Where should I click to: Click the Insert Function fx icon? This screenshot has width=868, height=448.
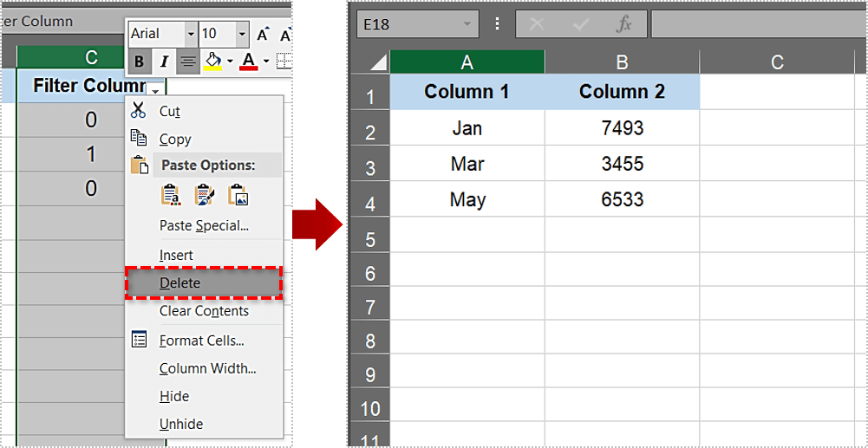point(623,24)
